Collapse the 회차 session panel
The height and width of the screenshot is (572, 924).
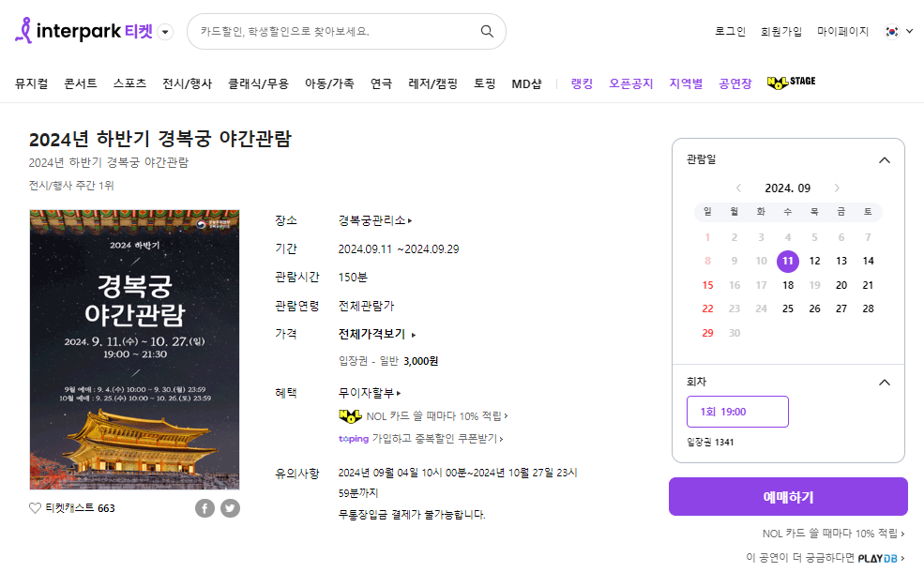[x=883, y=382]
